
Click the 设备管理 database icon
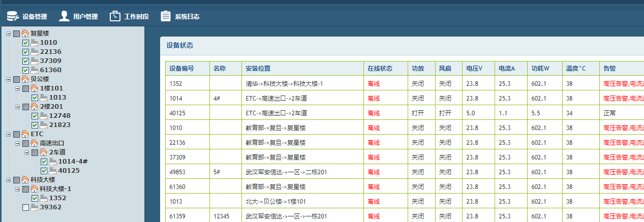pos(13,16)
